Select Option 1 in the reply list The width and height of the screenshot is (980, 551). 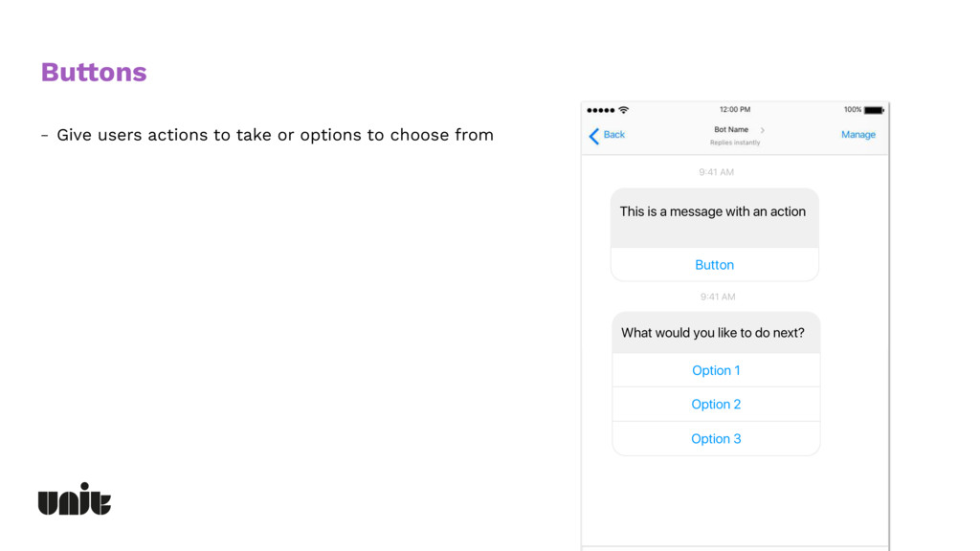tap(716, 370)
